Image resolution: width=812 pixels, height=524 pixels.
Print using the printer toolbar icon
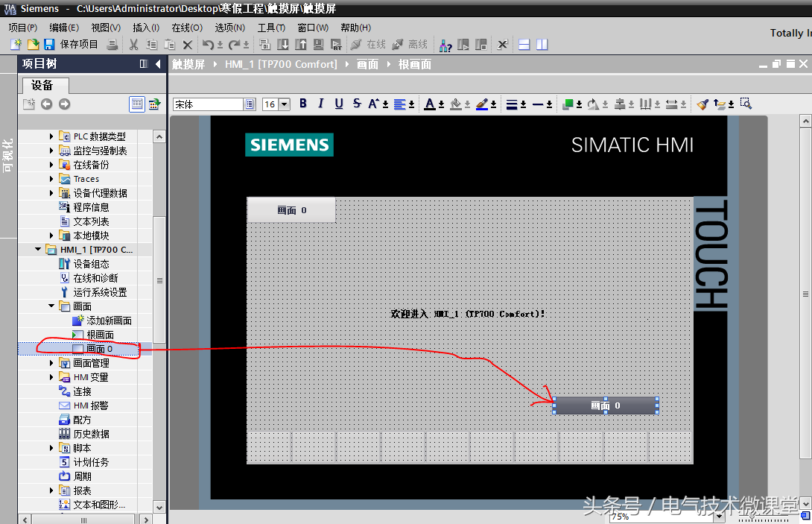(112, 45)
